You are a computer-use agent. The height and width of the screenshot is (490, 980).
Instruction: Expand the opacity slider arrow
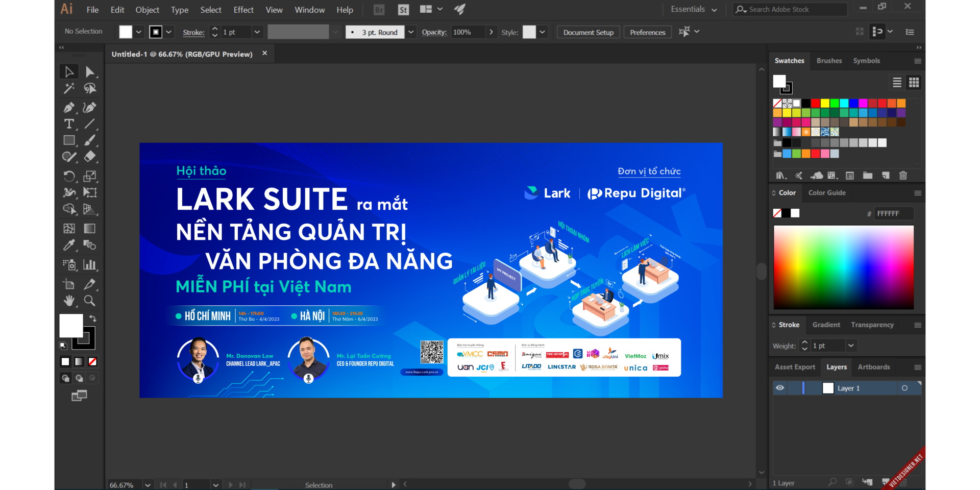click(x=491, y=32)
